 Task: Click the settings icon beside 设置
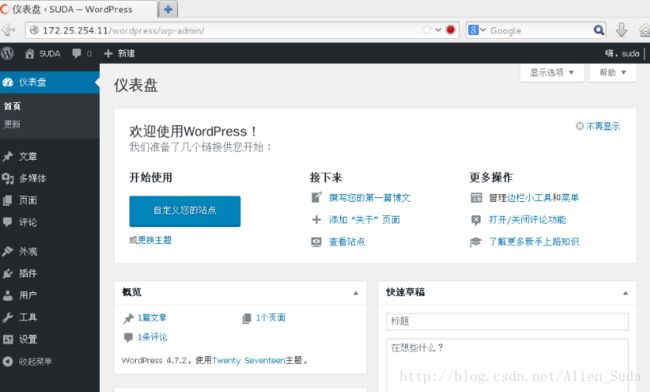point(7,339)
